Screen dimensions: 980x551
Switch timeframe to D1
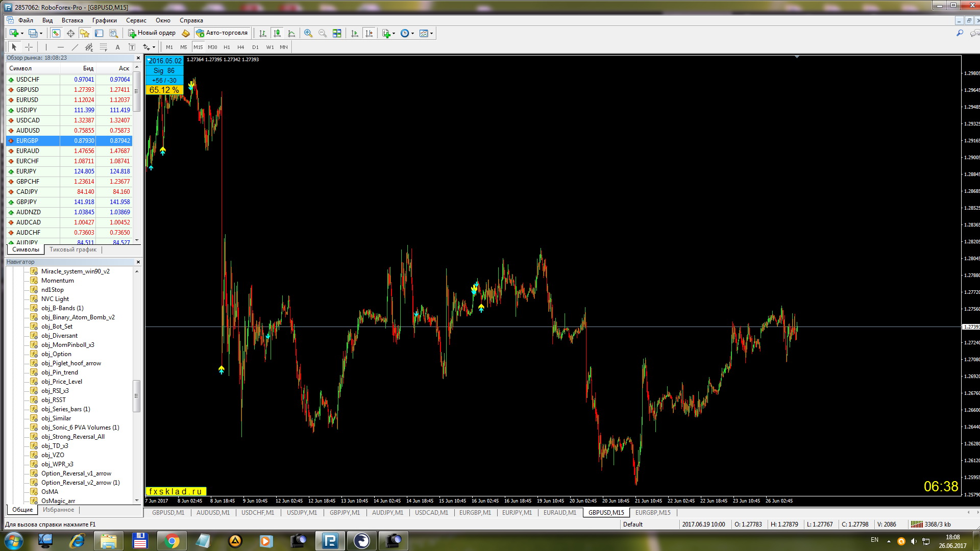pos(255,47)
